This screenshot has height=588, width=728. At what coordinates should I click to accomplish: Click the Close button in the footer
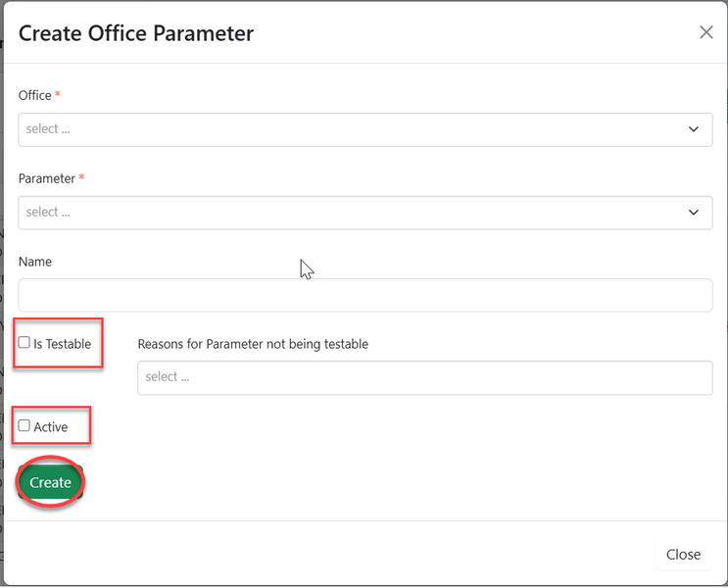pos(683,555)
